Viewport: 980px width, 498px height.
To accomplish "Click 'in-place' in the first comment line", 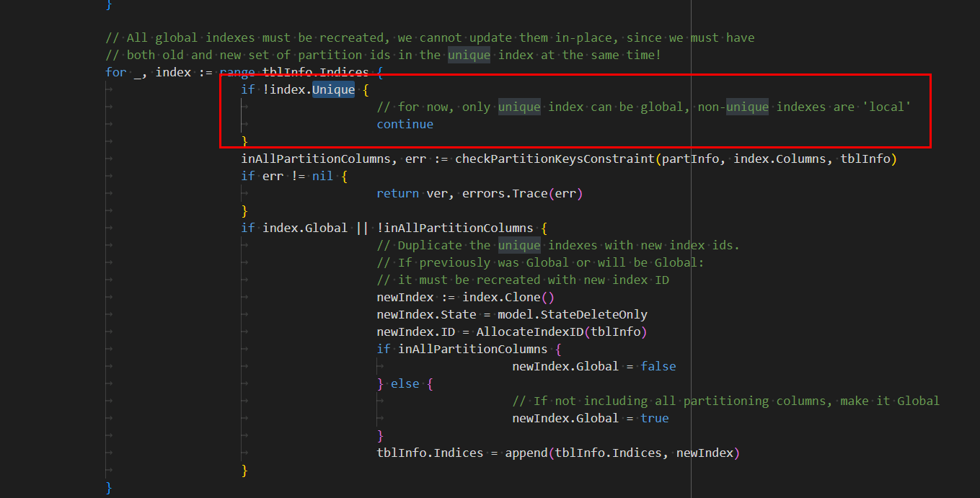I will pyautogui.click(x=586, y=37).
